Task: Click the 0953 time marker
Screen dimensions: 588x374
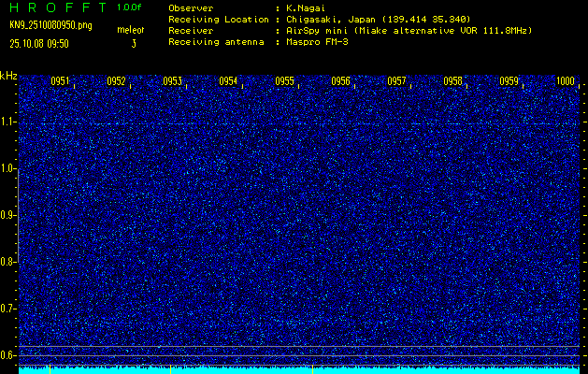Action: (172, 82)
